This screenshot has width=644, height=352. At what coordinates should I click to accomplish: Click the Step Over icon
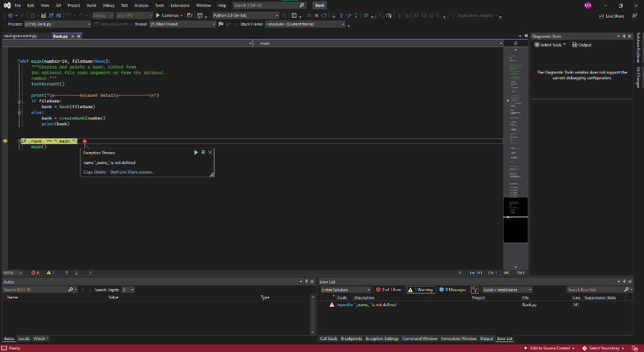click(348, 16)
